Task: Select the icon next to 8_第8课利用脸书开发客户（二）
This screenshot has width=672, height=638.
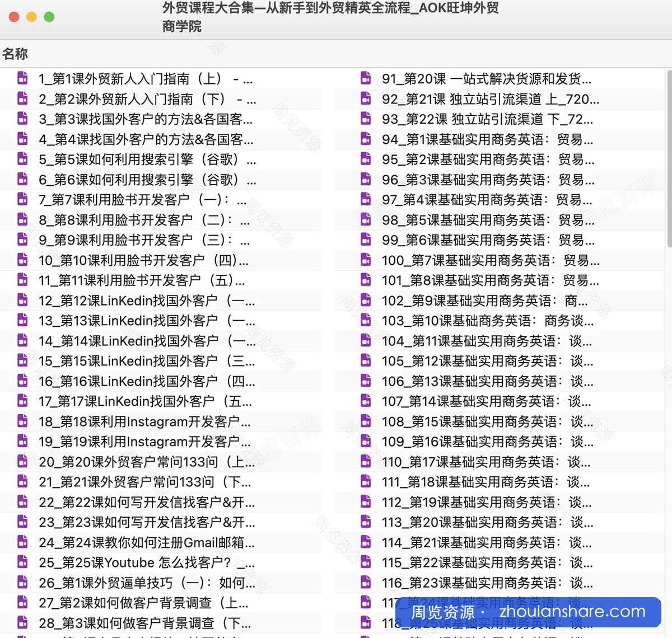Action: [22, 219]
